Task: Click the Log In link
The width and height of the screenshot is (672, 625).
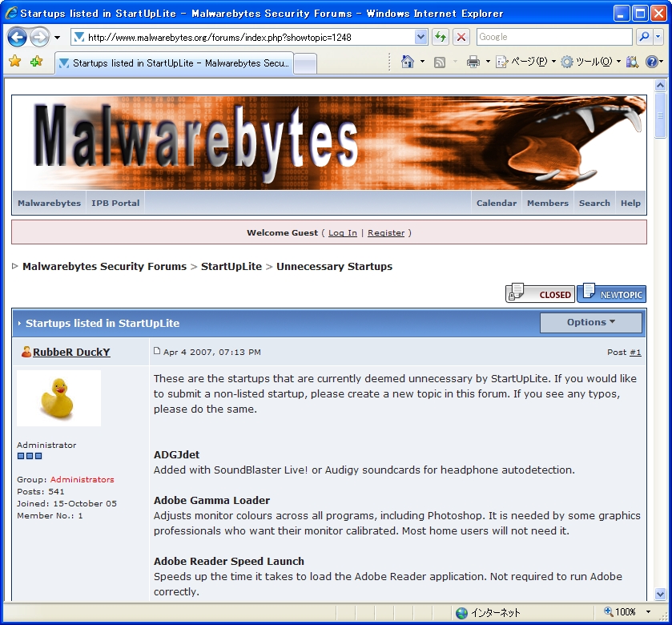Action: 343,232
